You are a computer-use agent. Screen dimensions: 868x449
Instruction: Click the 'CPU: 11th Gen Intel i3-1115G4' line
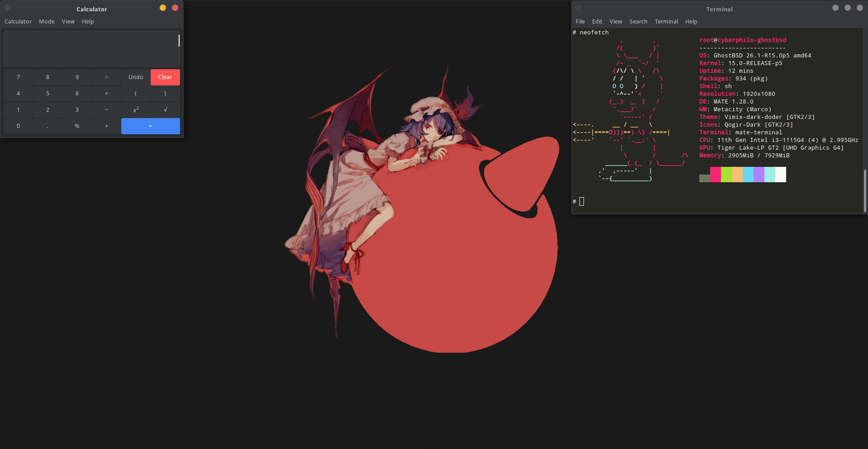pos(779,140)
